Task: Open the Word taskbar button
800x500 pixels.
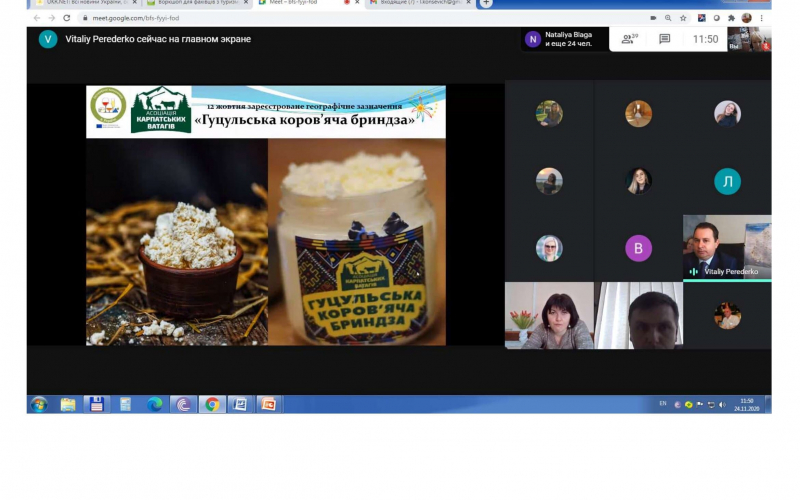Action: (x=240, y=405)
